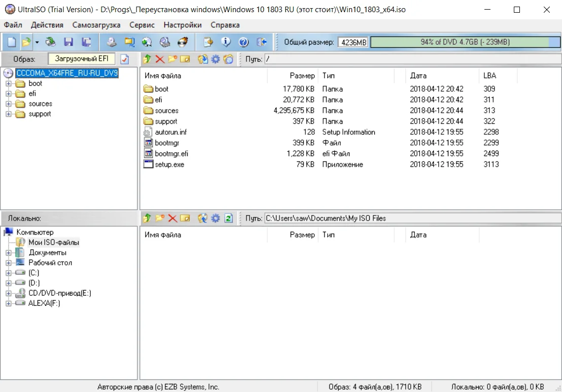Expand the ALEXA(F:) drive node
562x392 pixels.
[x=8, y=303]
